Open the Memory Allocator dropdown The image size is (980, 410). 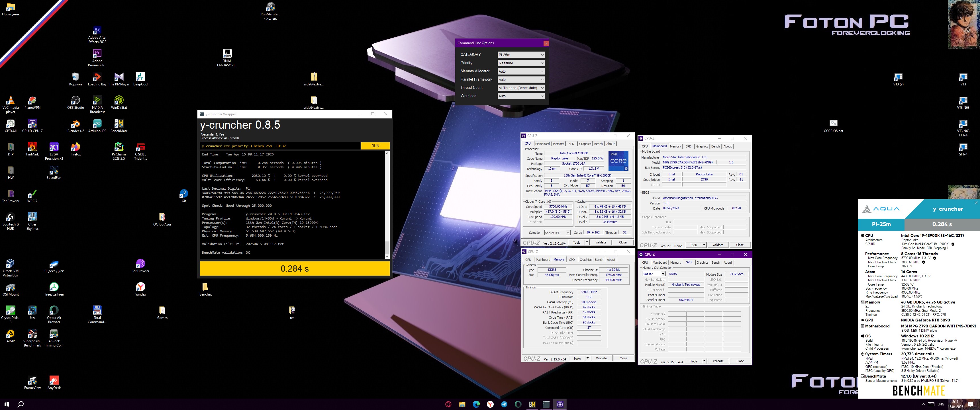coord(521,71)
